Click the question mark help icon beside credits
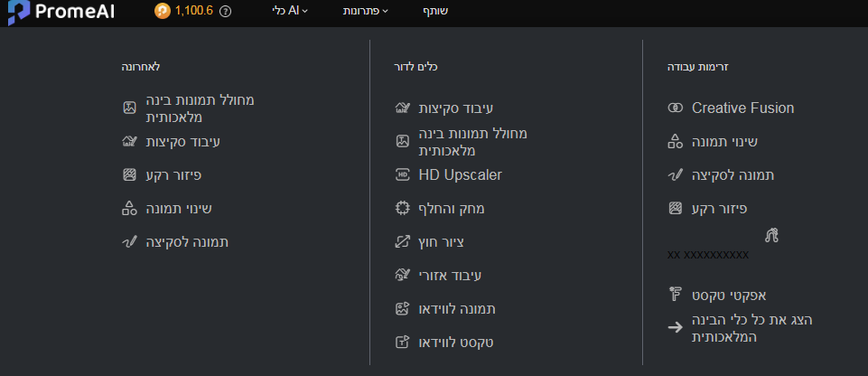Viewport: 868px width, 376px height. [225, 12]
